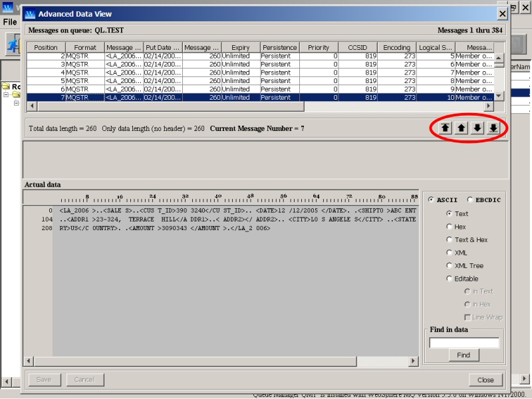Screen dimensions: 532x399
Task: Select ASCII character set radio button
Action: (431, 199)
